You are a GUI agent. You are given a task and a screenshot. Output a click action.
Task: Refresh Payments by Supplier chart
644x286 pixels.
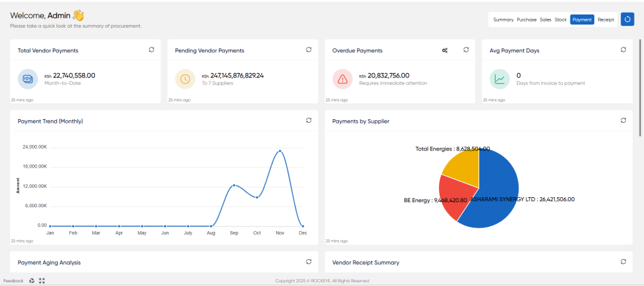pos(623,120)
